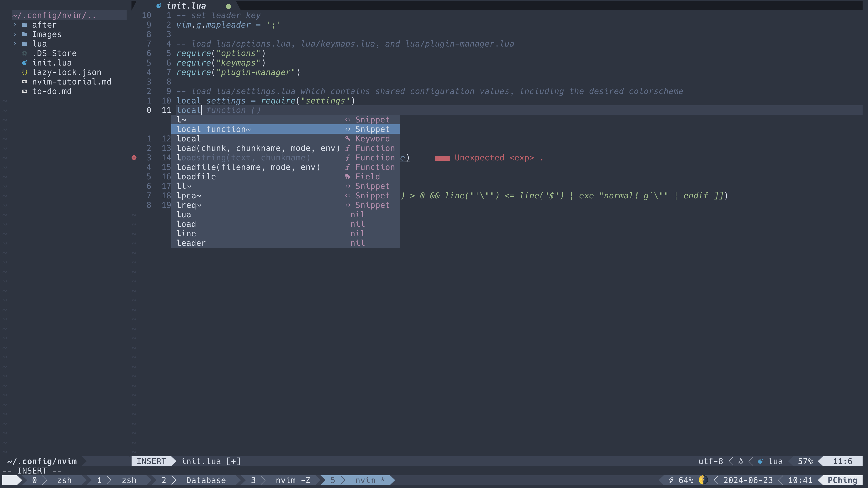Click the nvim-tutorial.md markdown icon
Image resolution: width=868 pixels, height=488 pixels.
point(25,82)
